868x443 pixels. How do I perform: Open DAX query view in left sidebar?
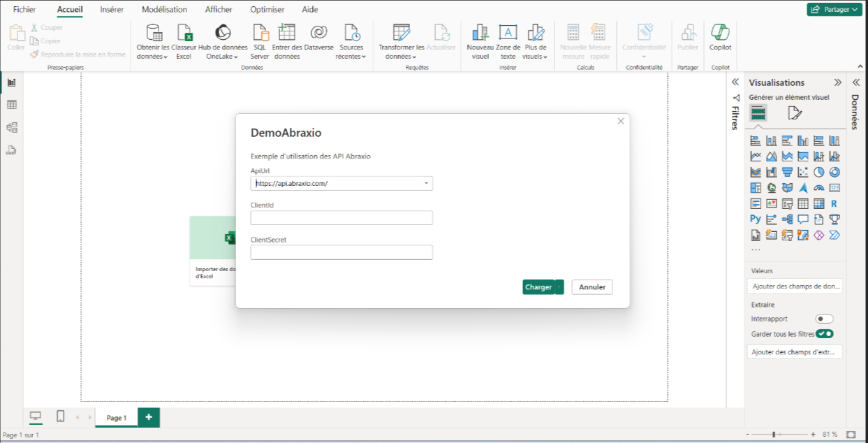pyautogui.click(x=11, y=150)
